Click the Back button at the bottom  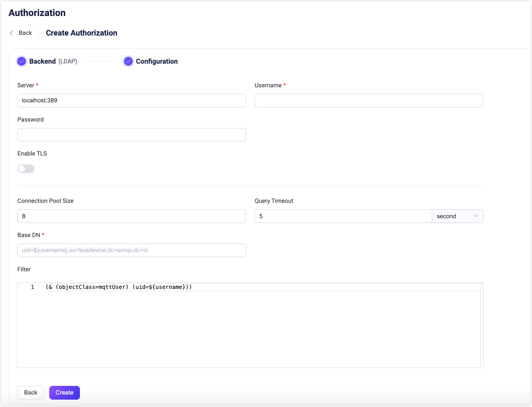coord(30,393)
